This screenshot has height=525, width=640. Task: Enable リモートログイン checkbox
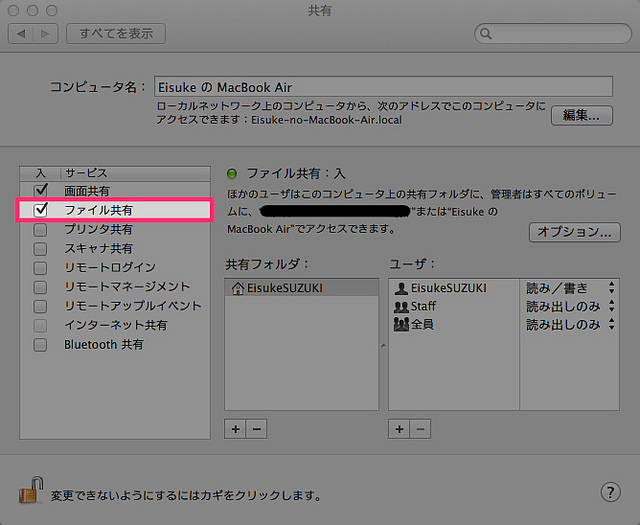pos(40,268)
